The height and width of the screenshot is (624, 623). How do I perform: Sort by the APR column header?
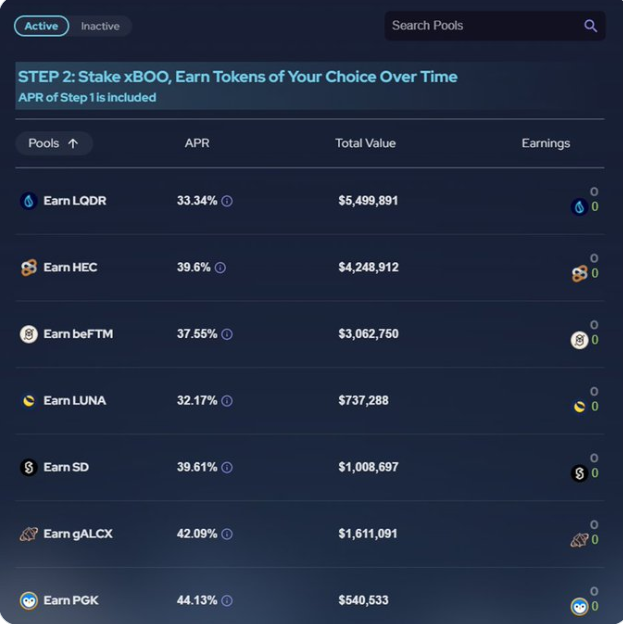(x=197, y=143)
